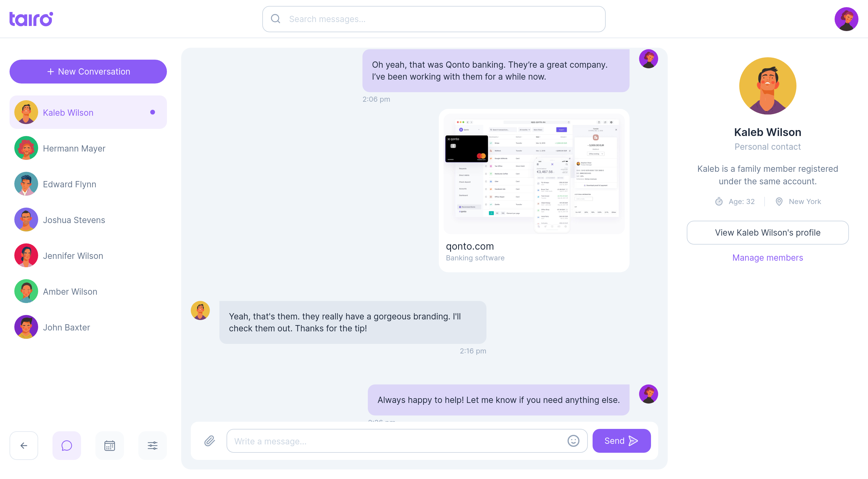Image resolution: width=868 pixels, height=479 pixels.
Task: Attach a file using the paperclip icon
Action: click(209, 441)
